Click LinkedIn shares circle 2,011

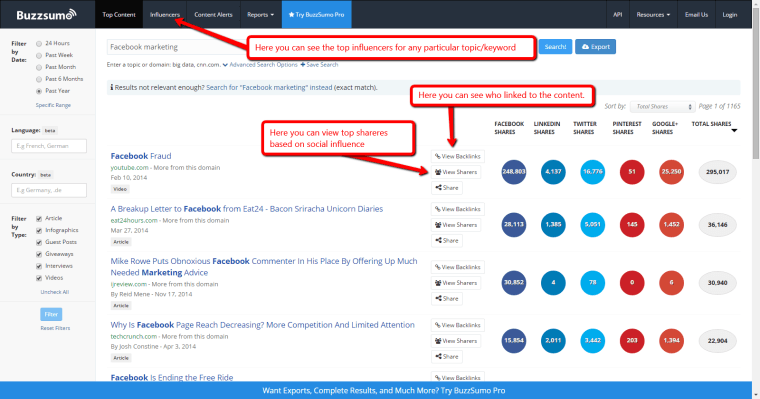pyautogui.click(x=553, y=341)
